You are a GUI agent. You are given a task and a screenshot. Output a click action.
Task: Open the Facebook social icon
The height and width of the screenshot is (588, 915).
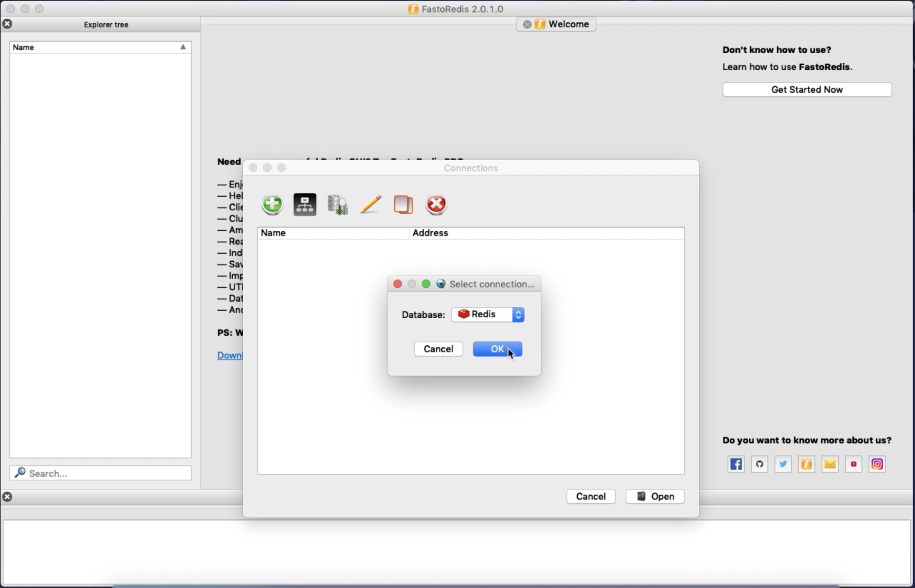(736, 464)
